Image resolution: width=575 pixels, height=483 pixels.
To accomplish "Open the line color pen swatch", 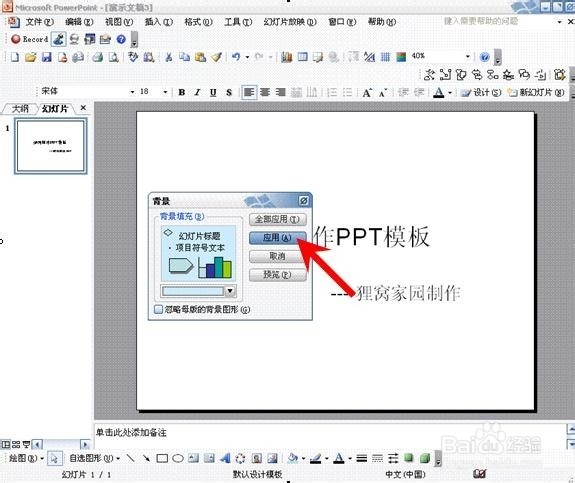I will pos(316,458).
